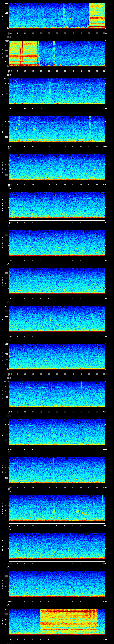
Task: Select the '11:41:00' start time label
Action: pyautogui.click(x=9, y=487)
